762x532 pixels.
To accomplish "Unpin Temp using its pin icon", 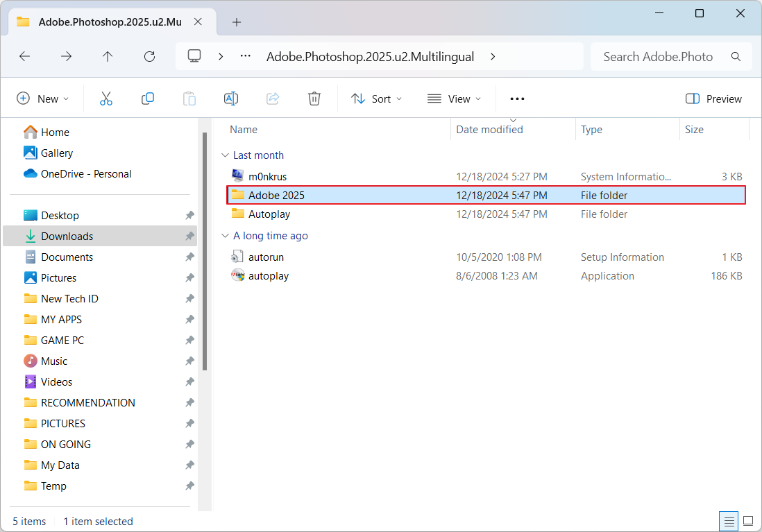I will [x=189, y=486].
